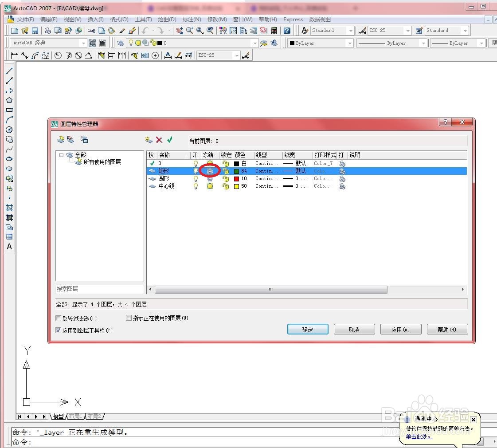497x448 pixels.
Task: Click the Help question mark toolbar icon
Action: tap(287, 31)
